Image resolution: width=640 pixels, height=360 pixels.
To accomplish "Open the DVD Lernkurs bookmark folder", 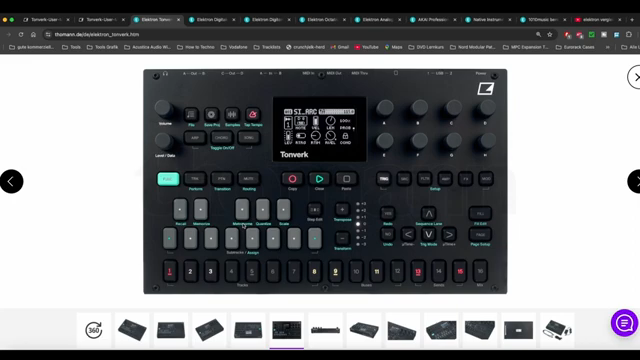I will (426, 47).
